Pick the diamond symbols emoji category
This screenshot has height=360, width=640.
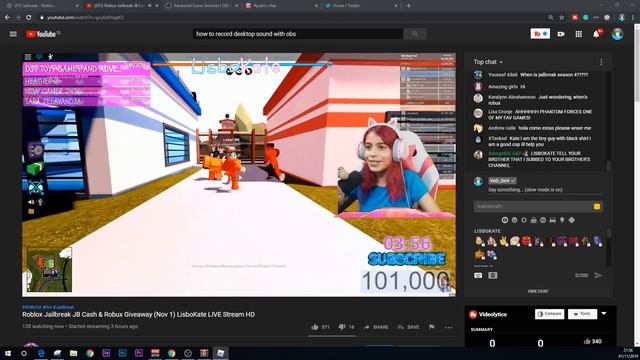571,220
